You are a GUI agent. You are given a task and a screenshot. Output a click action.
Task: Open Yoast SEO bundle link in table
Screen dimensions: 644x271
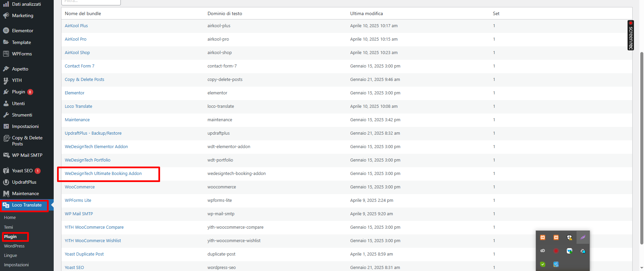[x=75, y=268]
